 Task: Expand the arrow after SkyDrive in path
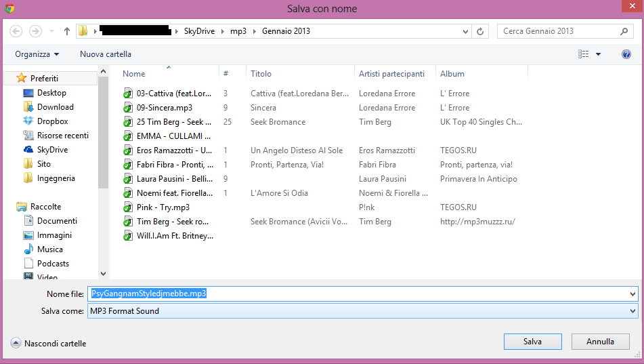click(x=223, y=31)
